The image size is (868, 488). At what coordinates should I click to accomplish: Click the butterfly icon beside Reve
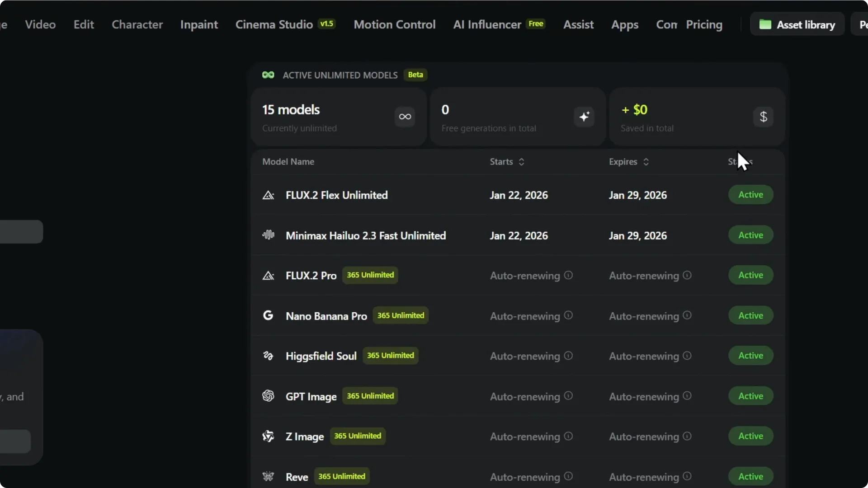[x=268, y=476]
